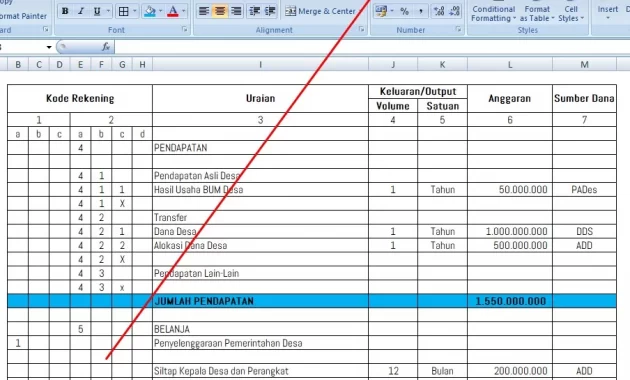Select the Anggaran header cell
The image size is (630, 380).
pyautogui.click(x=510, y=98)
